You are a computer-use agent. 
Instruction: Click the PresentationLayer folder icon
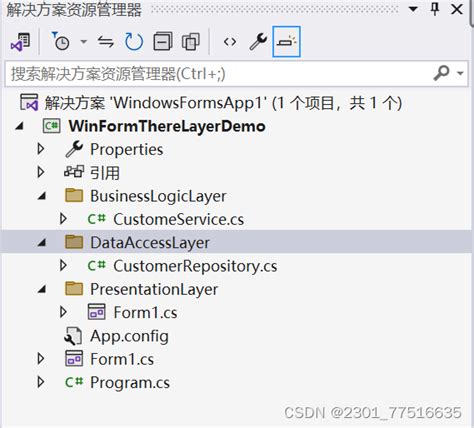(x=74, y=289)
